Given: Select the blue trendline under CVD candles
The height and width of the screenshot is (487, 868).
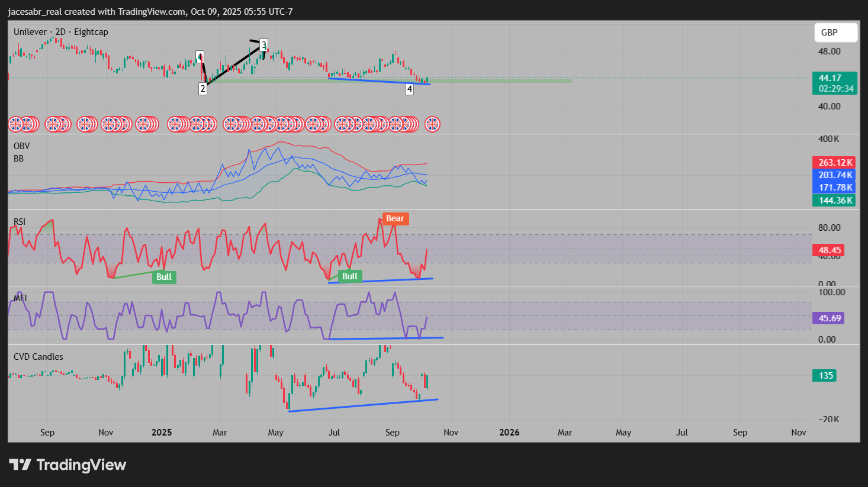Looking at the screenshot, I should click(x=363, y=405).
